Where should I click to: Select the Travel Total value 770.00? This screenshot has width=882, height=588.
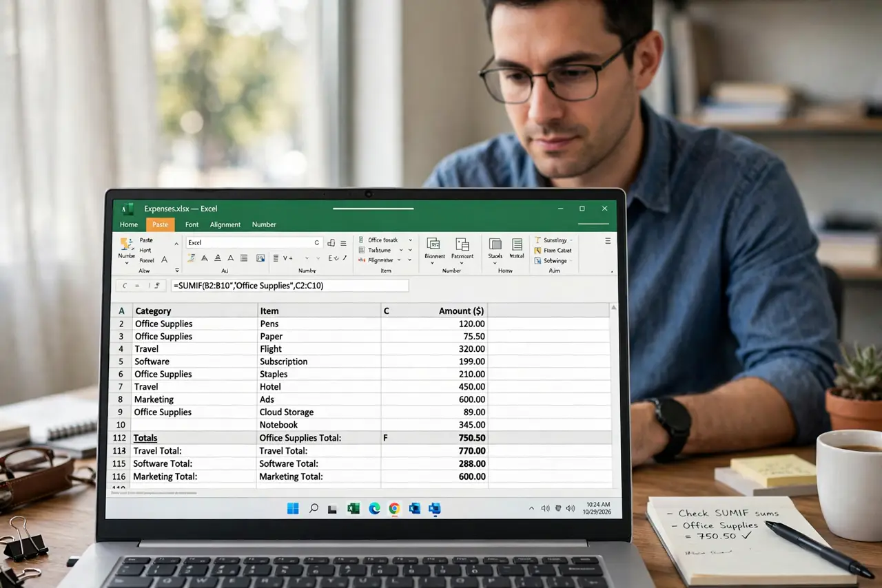(434, 451)
